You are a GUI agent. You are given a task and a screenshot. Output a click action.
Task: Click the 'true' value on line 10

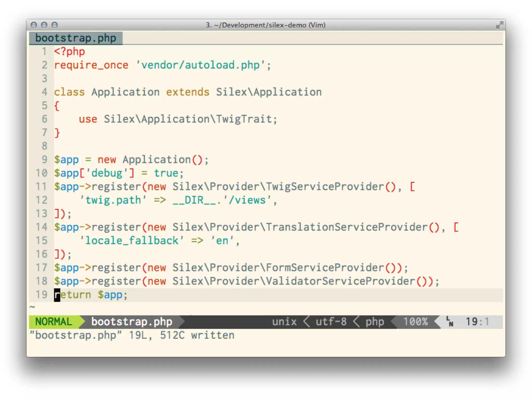166,173
